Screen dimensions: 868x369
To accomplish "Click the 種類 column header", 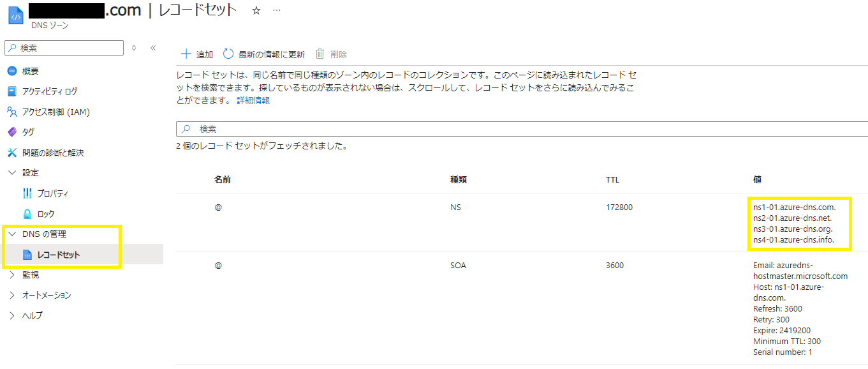I will pos(459,180).
